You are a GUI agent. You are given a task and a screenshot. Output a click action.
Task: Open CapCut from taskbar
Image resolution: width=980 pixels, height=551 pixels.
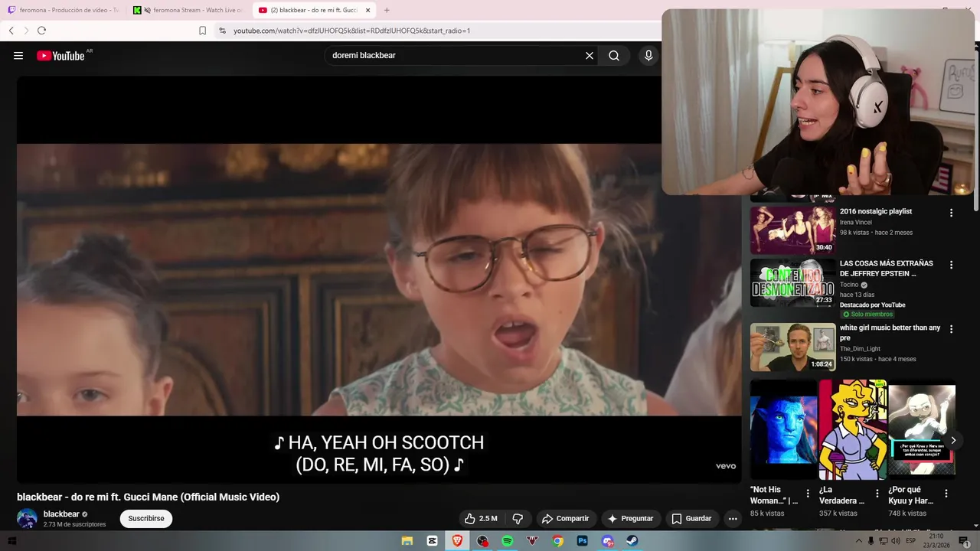click(x=433, y=541)
